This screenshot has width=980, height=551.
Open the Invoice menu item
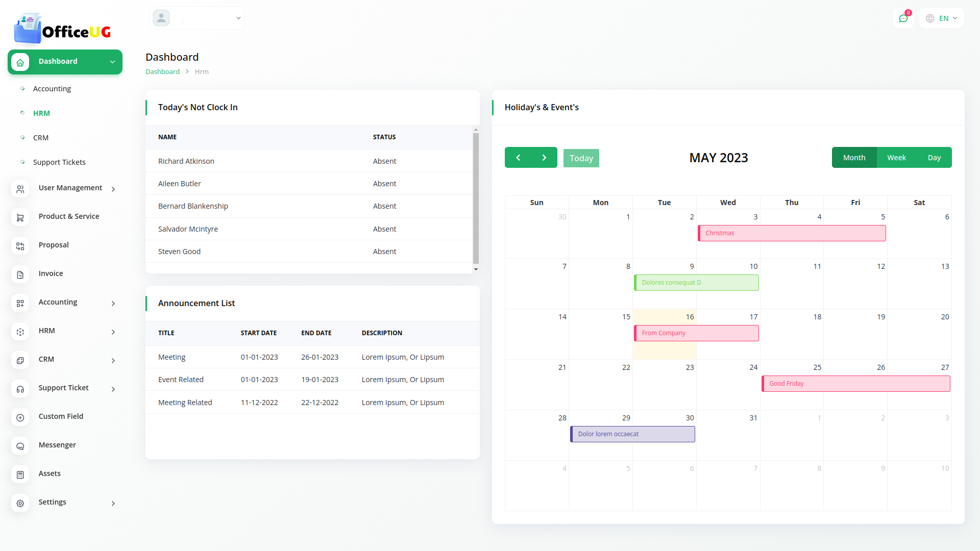click(51, 273)
